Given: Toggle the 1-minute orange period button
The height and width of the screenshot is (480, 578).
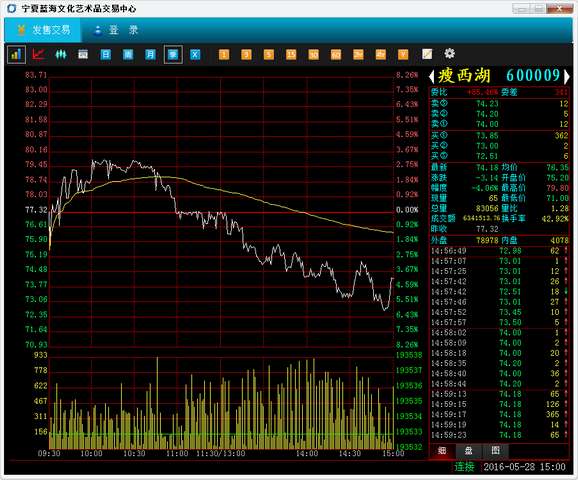Looking at the screenshot, I should [x=224, y=55].
